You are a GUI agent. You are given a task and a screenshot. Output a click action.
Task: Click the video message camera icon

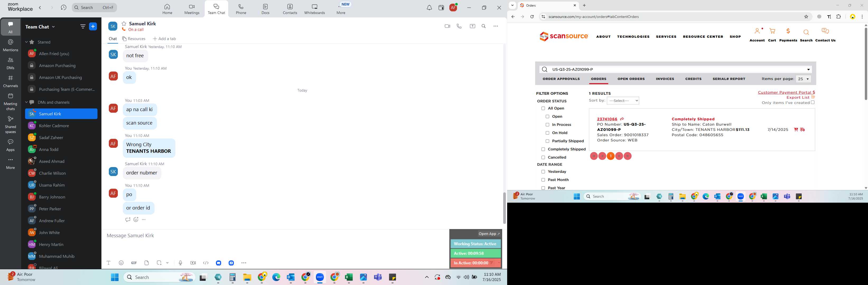point(193,263)
